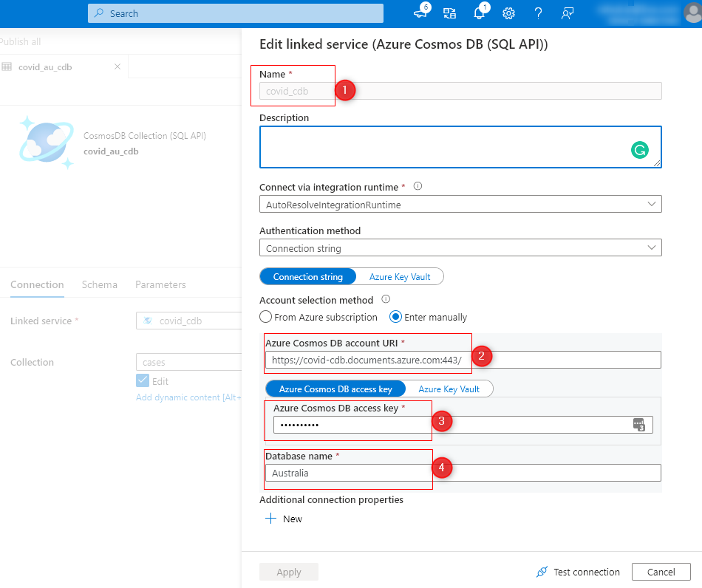
Task: Open the announcements megaphone icon
Action: click(421, 12)
